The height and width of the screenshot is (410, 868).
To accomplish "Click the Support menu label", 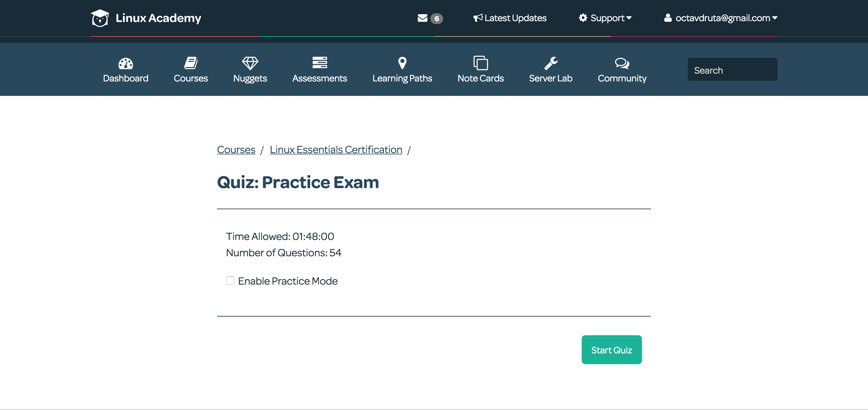I will coord(608,18).
